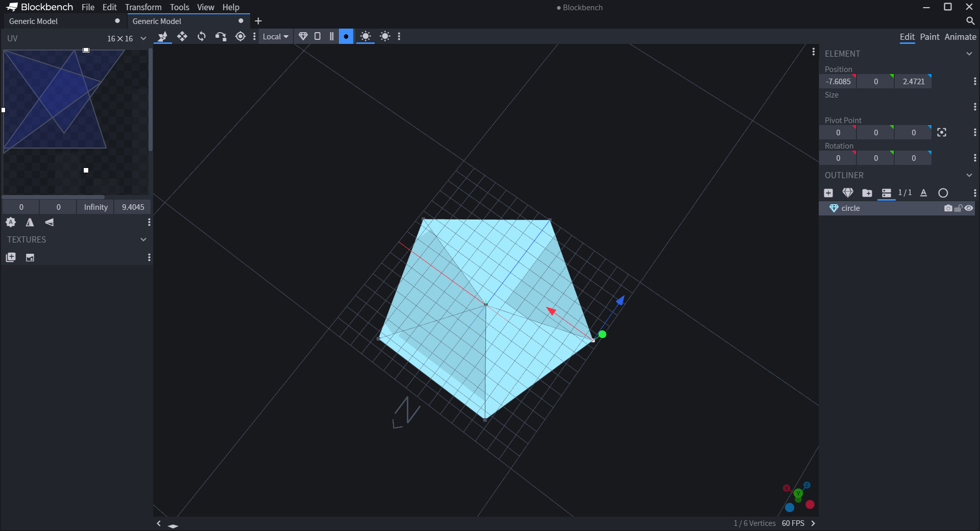Toggle the lock on the circle element

pyautogui.click(x=958, y=208)
